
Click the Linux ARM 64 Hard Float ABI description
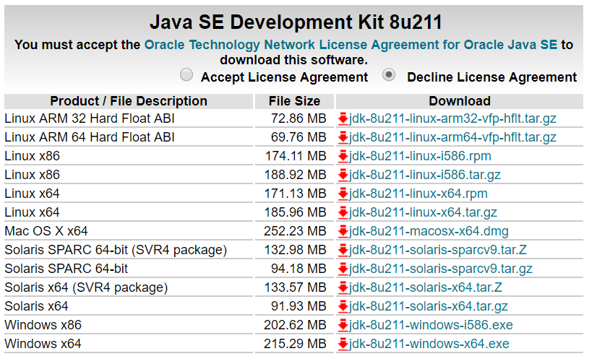[x=90, y=137]
